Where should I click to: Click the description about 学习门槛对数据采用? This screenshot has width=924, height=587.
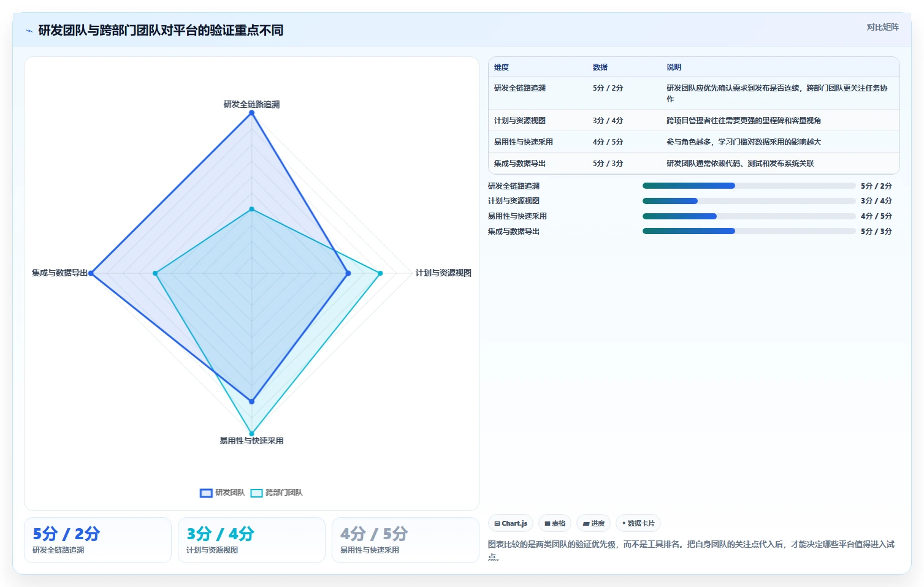pyautogui.click(x=744, y=142)
